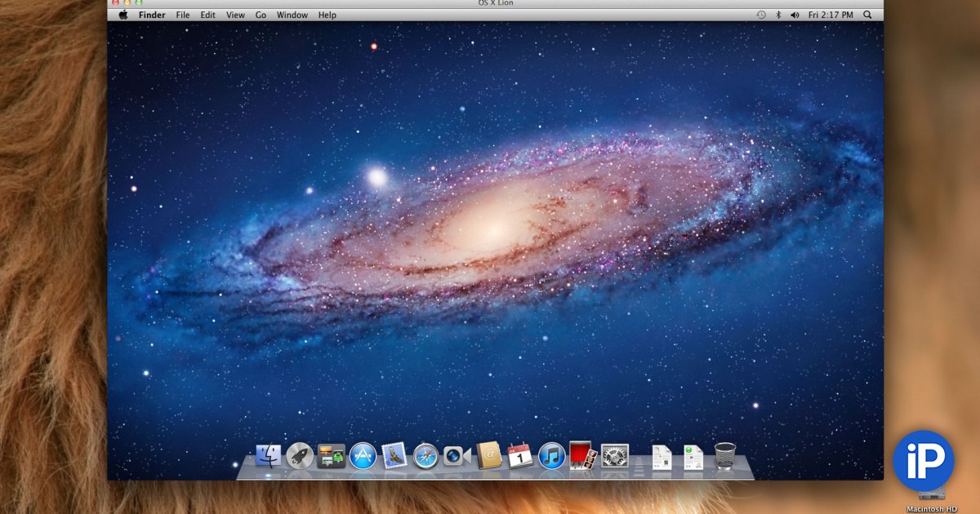Open iCal calendar icon in Dock
This screenshot has width=980, height=514.
pos(520,455)
